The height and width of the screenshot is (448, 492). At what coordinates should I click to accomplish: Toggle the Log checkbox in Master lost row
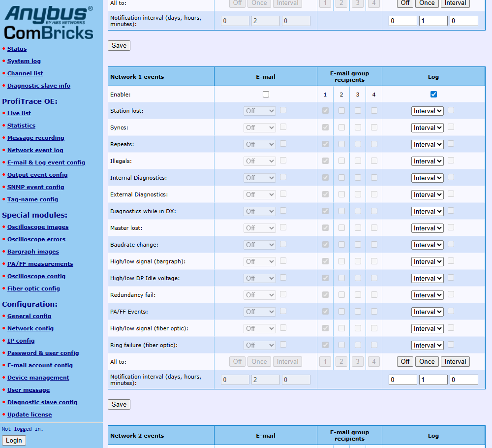[x=451, y=227]
